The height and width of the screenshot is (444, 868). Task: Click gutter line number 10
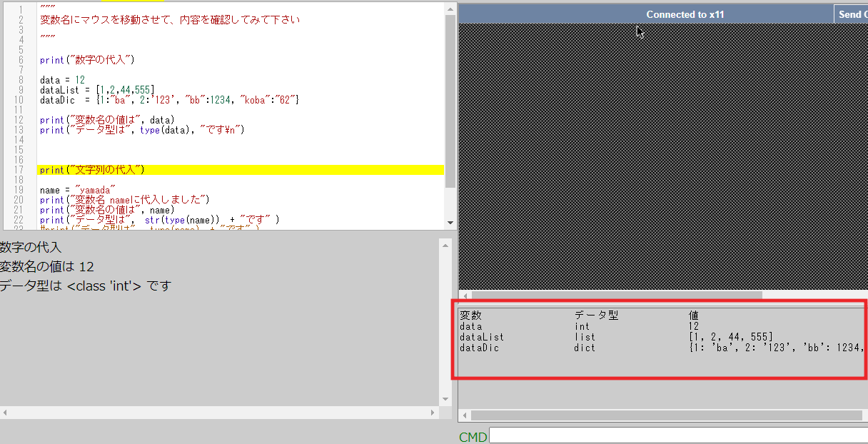pyautogui.click(x=19, y=100)
